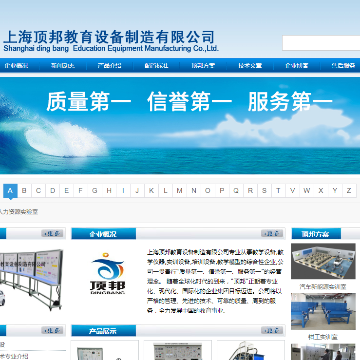Choose letter G in the alphabet index
The width and height of the screenshot is (360, 360).
pos(95,191)
